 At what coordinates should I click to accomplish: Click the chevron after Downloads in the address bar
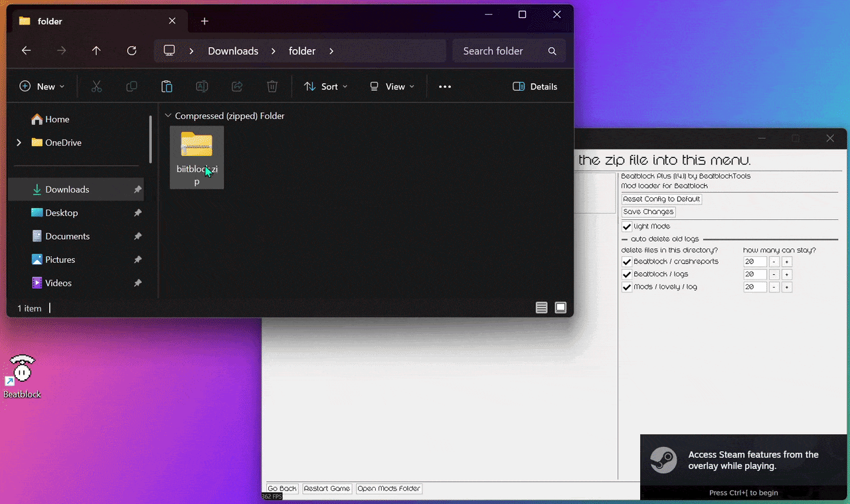[273, 51]
